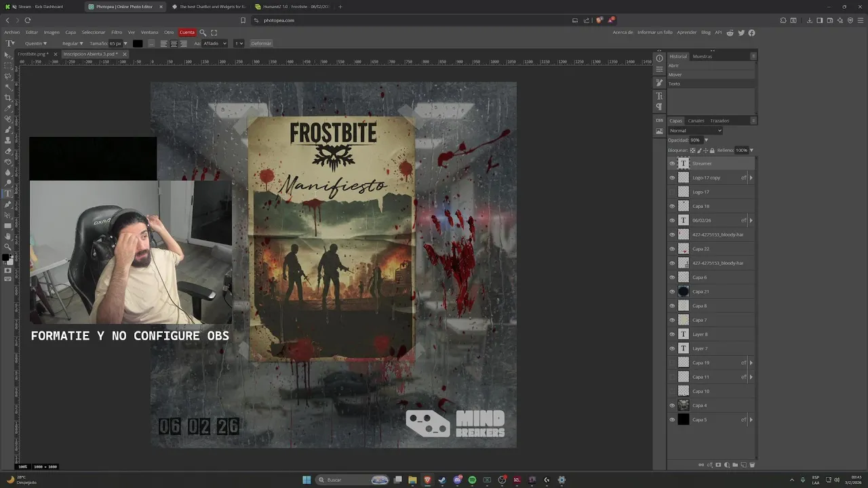Open the Afilado anti-aliasing dropdown
This screenshot has width=868, height=488.
pyautogui.click(x=215, y=43)
